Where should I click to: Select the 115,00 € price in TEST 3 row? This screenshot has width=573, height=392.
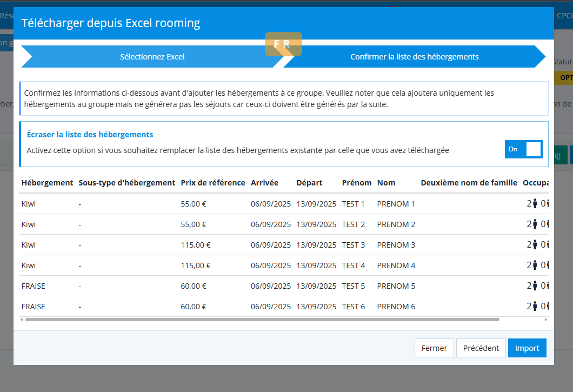click(x=196, y=245)
